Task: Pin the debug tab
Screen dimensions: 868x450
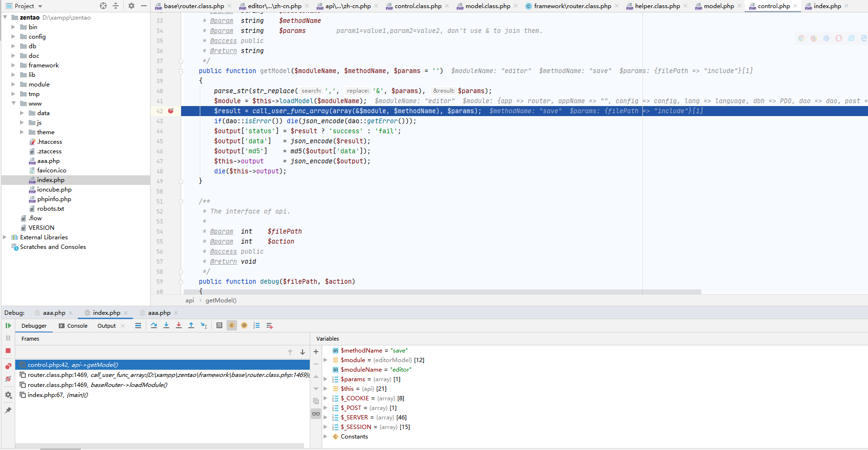Action: (x=8, y=410)
